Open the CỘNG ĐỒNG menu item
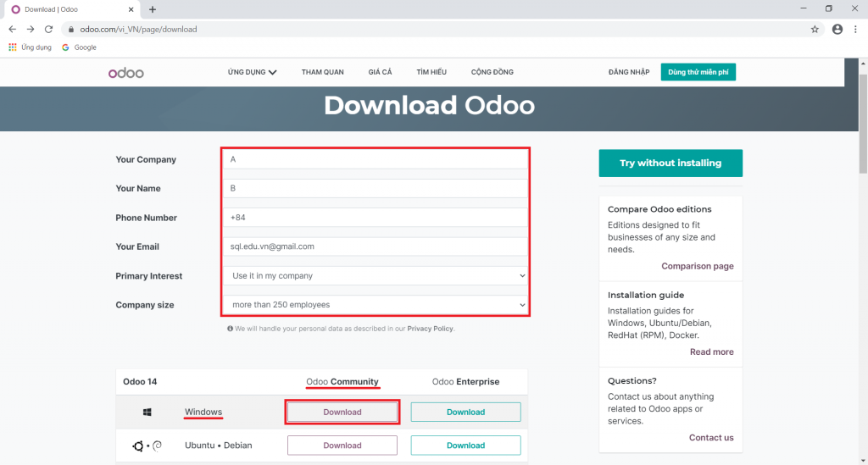Viewport: 868px width, 465px height. [x=492, y=72]
